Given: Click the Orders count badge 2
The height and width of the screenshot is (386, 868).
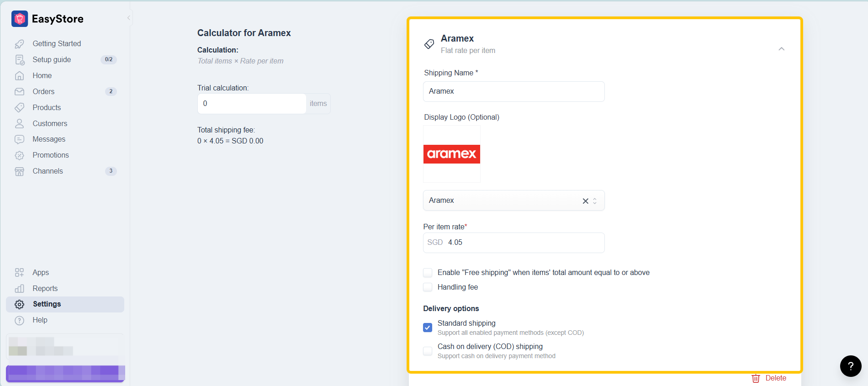Looking at the screenshot, I should tap(111, 92).
